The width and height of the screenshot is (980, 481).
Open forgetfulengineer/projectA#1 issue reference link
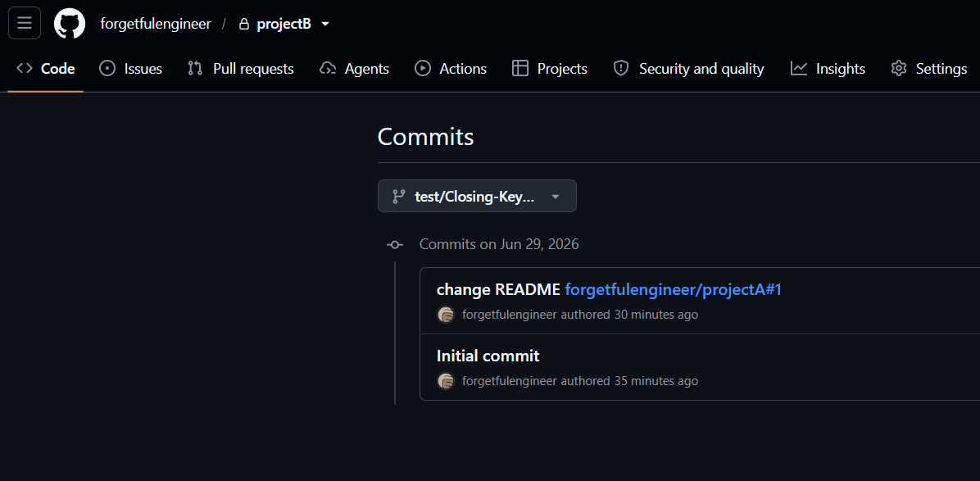pyautogui.click(x=673, y=290)
